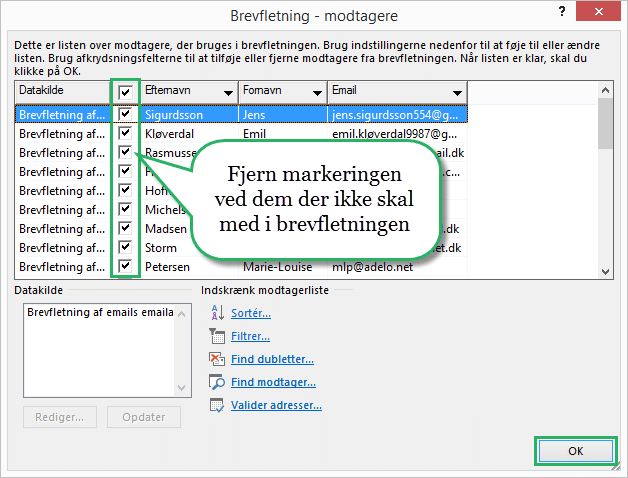Click the first name cell 'Emil'

(283, 132)
